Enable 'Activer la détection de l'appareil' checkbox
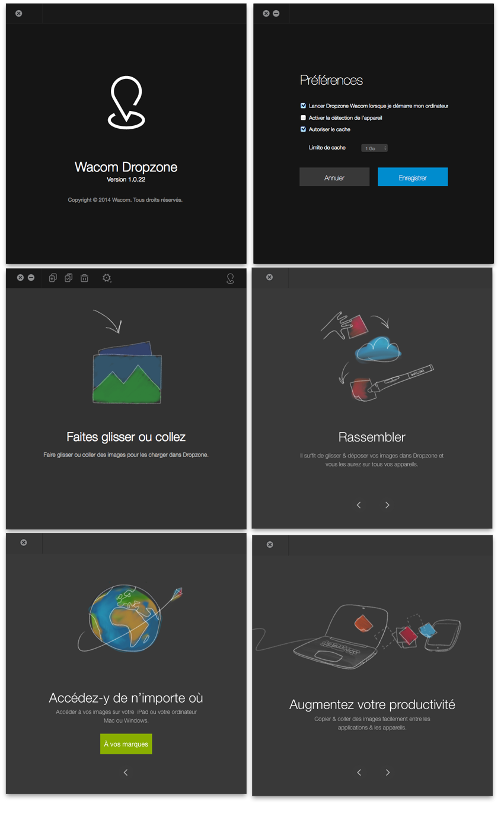The width and height of the screenshot is (504, 813). tap(303, 117)
